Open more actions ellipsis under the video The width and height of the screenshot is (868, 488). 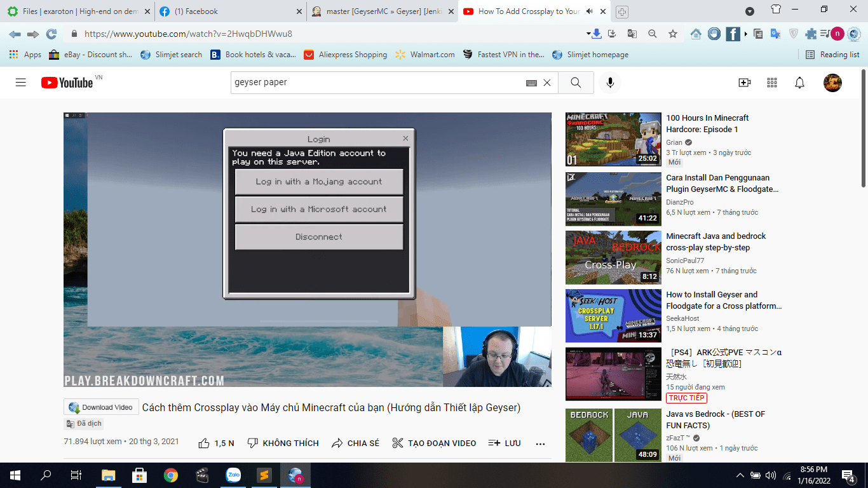(x=541, y=444)
